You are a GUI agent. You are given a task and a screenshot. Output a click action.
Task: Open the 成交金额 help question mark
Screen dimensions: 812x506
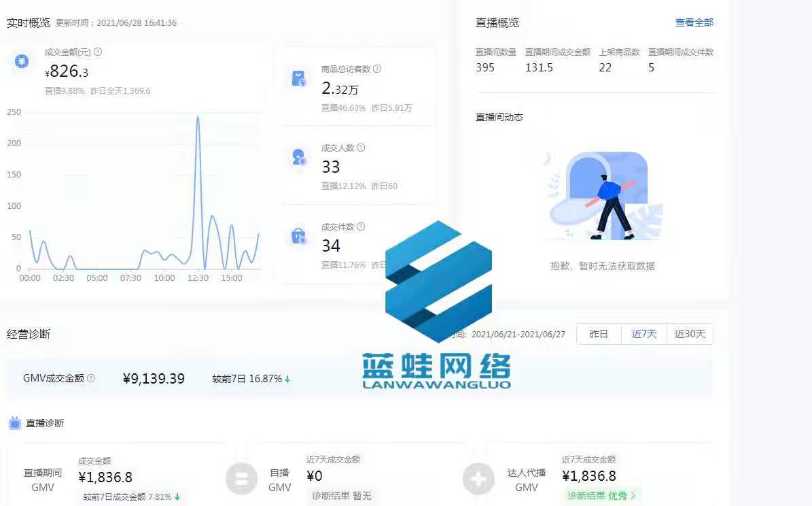pyautogui.click(x=97, y=52)
